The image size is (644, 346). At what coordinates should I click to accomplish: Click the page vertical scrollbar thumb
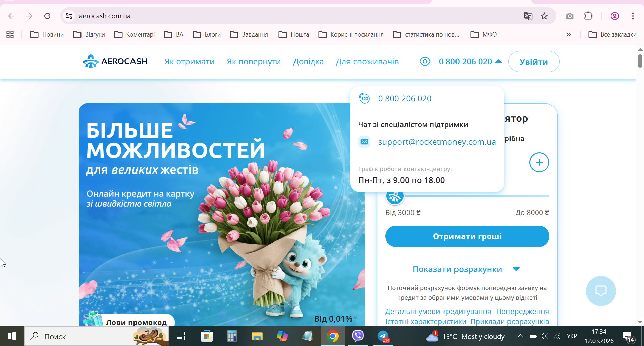[x=640, y=61]
